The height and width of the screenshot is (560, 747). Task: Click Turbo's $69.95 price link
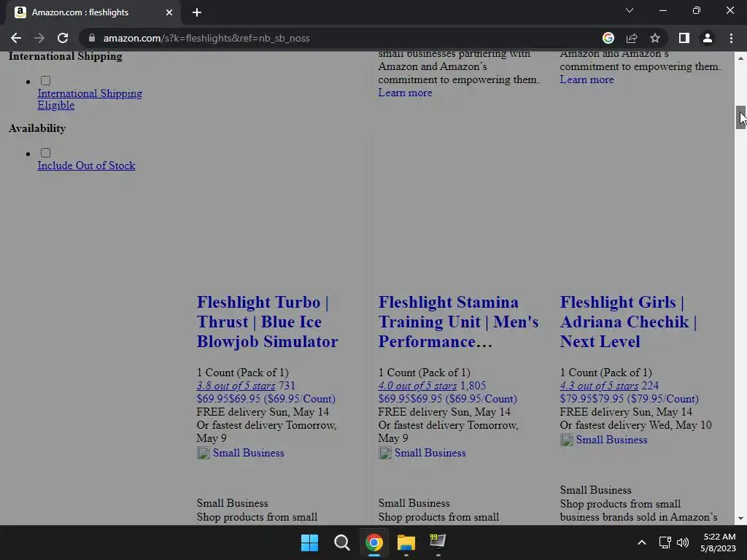(x=266, y=399)
